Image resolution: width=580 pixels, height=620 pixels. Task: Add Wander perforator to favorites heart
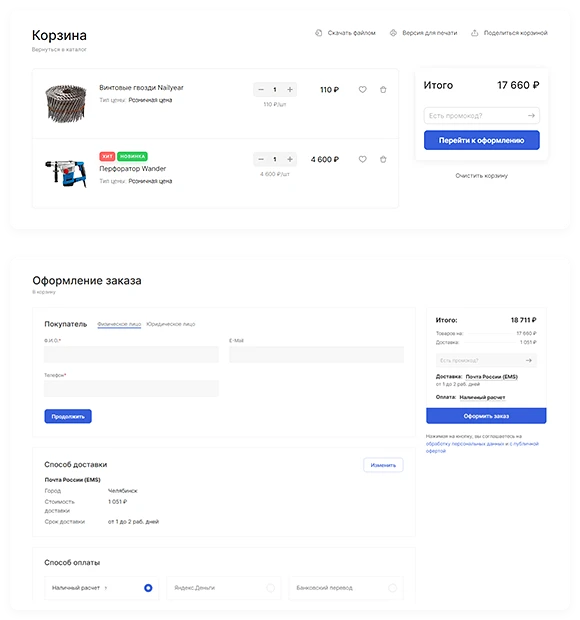coord(363,159)
